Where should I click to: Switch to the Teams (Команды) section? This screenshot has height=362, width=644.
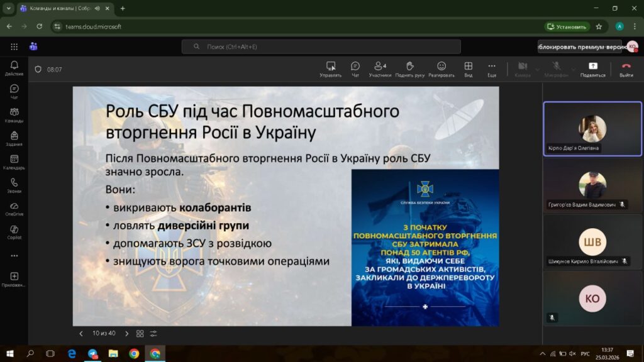[14, 115]
